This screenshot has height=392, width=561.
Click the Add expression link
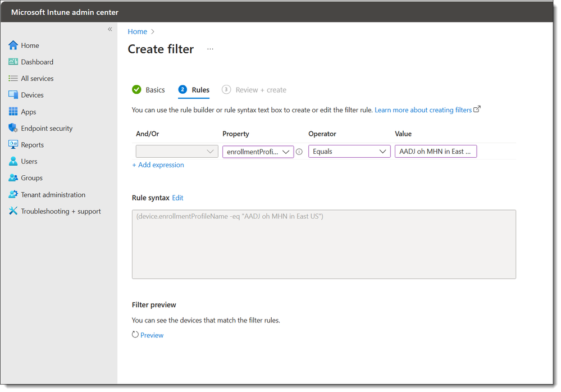click(158, 165)
